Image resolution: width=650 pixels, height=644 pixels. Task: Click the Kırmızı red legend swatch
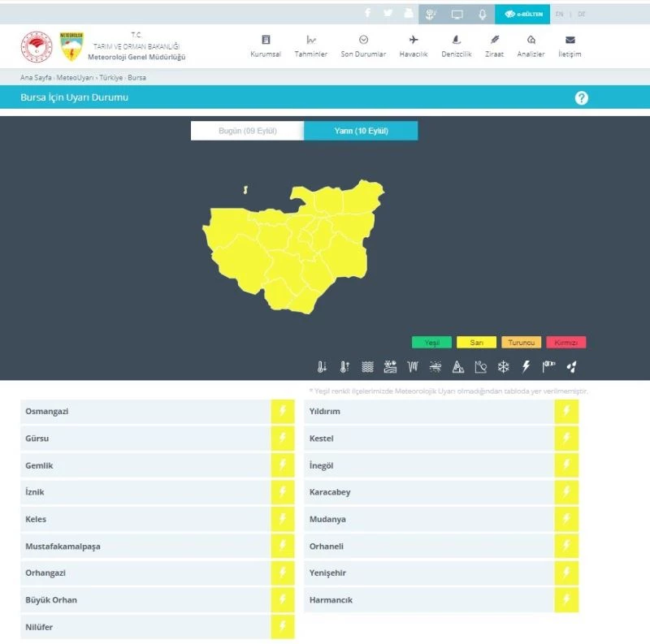[x=565, y=343]
